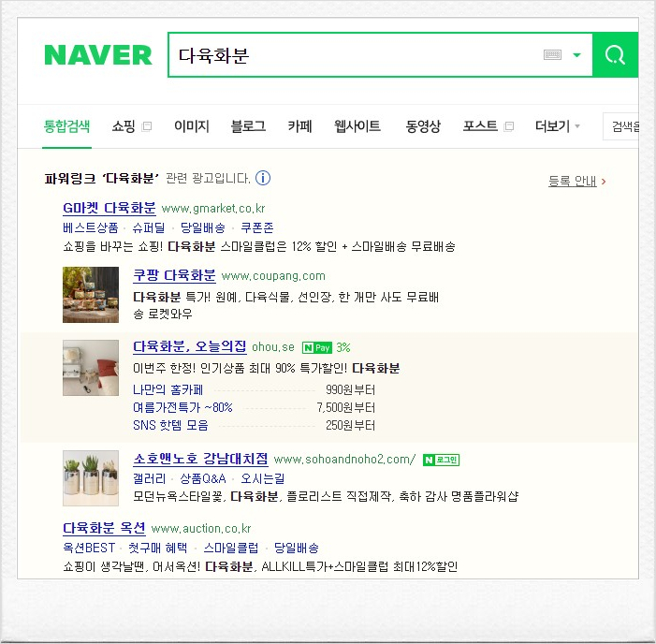Click the www.gmarket.co.kr URL
Viewport: 656px width, 644px height.
[213, 209]
